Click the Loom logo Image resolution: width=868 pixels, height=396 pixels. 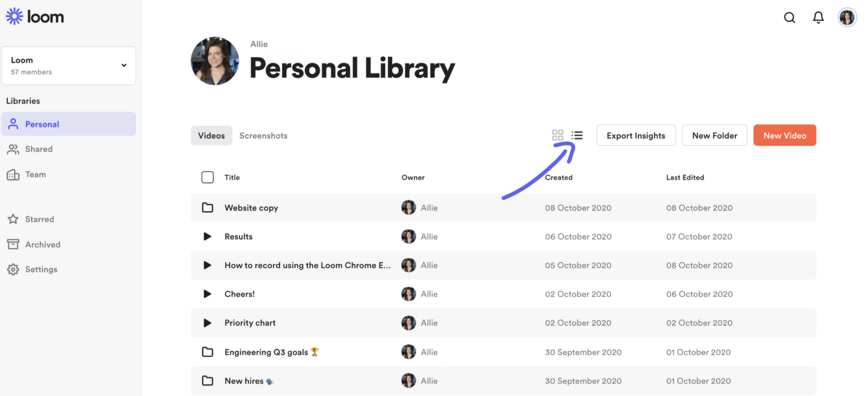click(x=35, y=17)
